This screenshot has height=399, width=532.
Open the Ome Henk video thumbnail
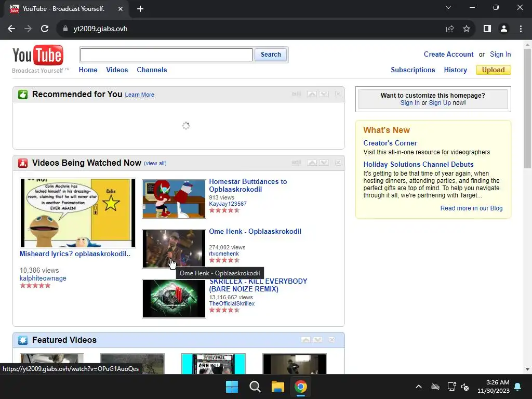coord(174,249)
